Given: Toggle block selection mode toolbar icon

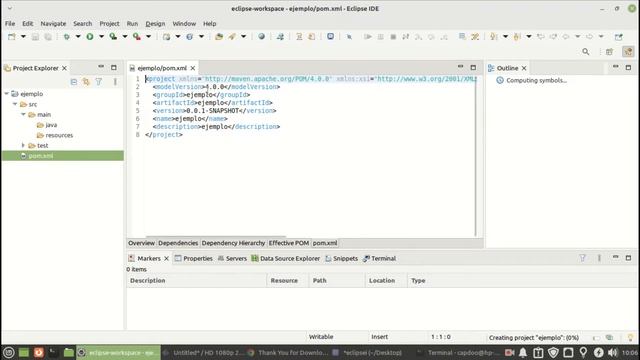Looking at the screenshot, I should 462,37.
